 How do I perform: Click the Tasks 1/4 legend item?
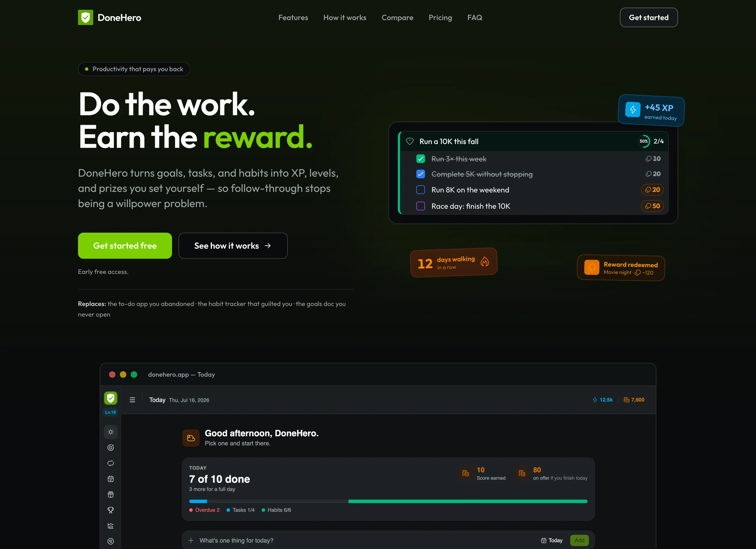point(240,510)
